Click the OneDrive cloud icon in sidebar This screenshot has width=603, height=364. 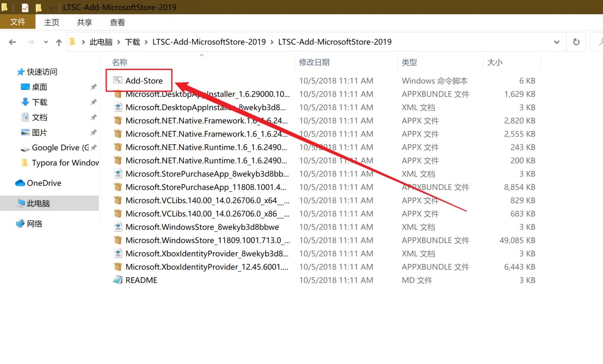20,183
